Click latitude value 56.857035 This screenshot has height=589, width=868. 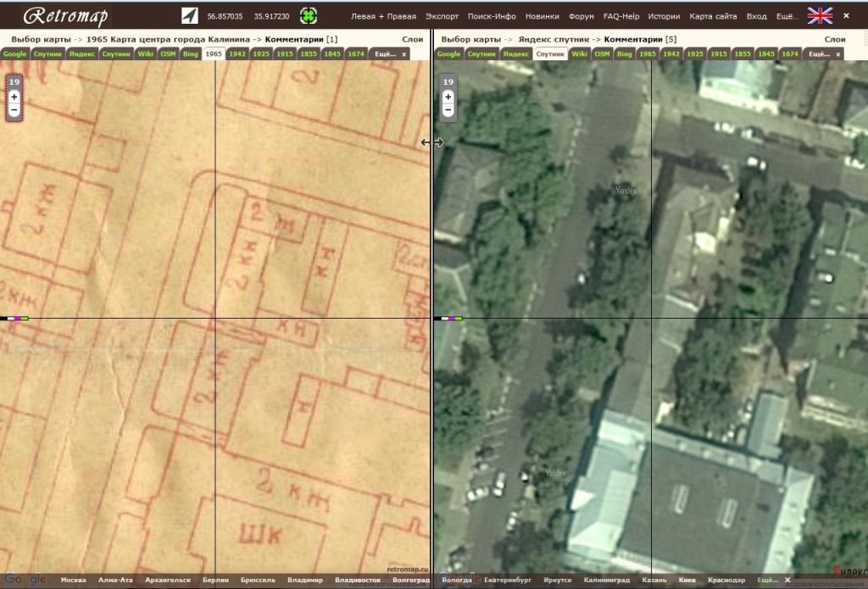click(225, 17)
